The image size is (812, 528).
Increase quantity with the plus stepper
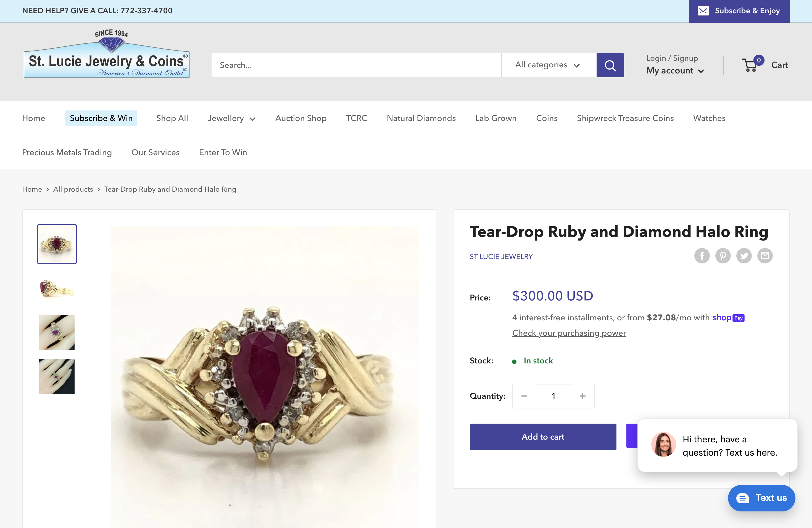pyautogui.click(x=582, y=396)
